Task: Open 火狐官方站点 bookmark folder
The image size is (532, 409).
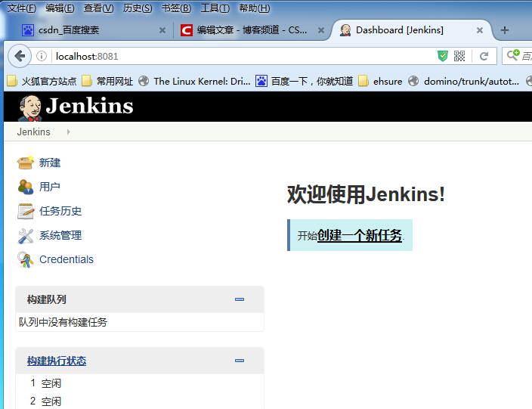Action: (x=42, y=82)
